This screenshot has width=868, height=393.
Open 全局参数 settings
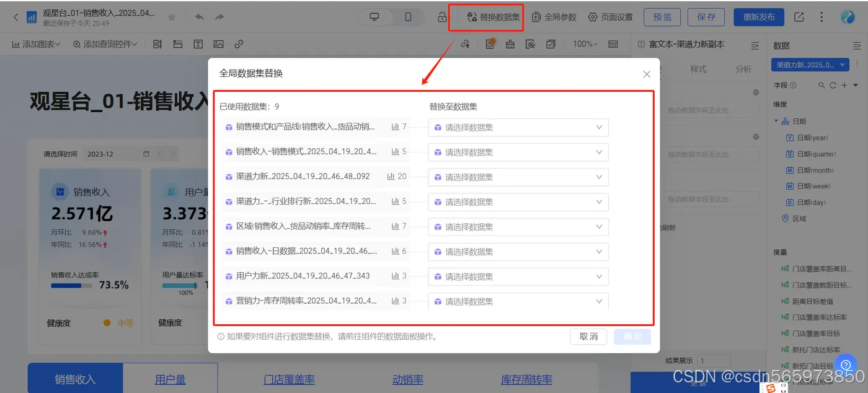[x=554, y=17]
